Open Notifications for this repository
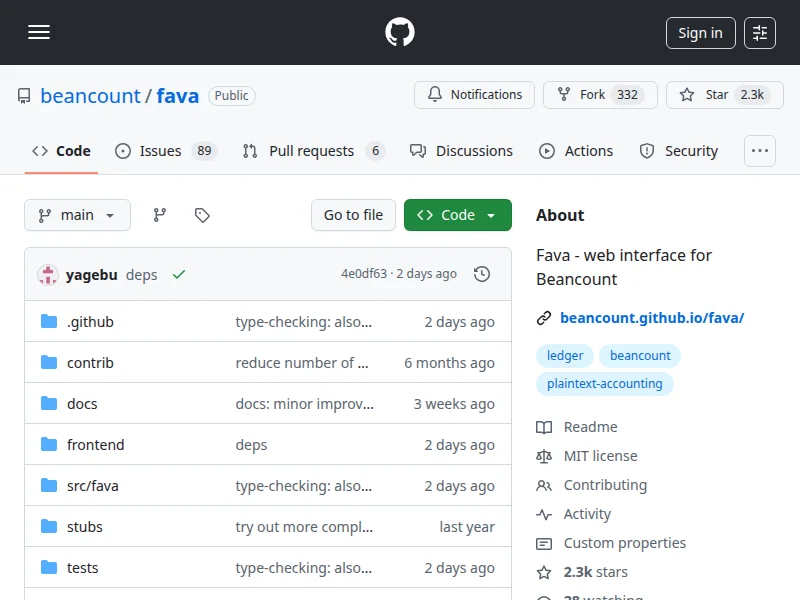Image resolution: width=800 pixels, height=600 pixels. tap(474, 95)
